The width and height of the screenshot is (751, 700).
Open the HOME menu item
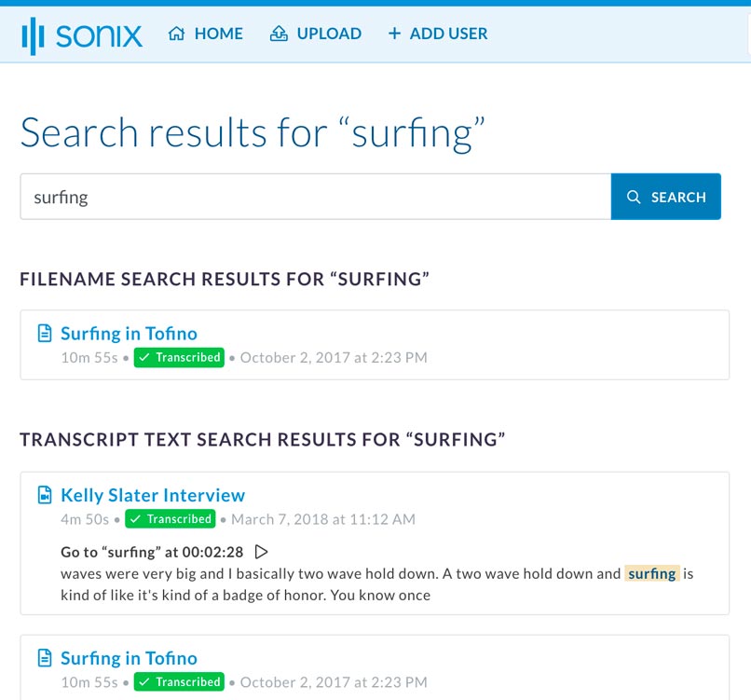(219, 33)
